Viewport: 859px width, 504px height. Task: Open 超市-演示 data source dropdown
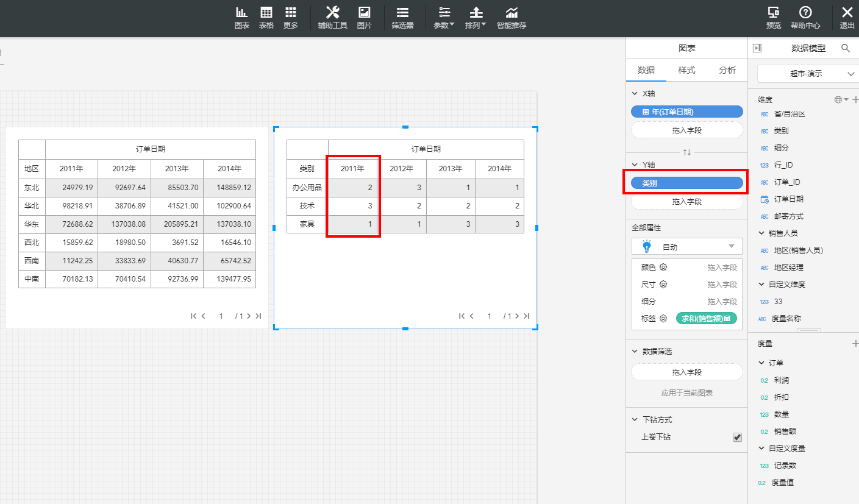(x=807, y=74)
